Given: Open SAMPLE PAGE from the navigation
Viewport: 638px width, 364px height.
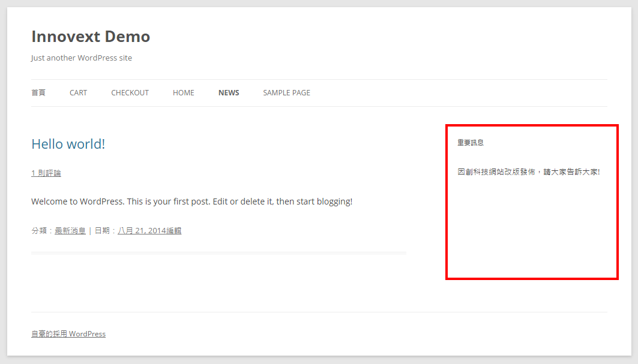Looking at the screenshot, I should (286, 93).
